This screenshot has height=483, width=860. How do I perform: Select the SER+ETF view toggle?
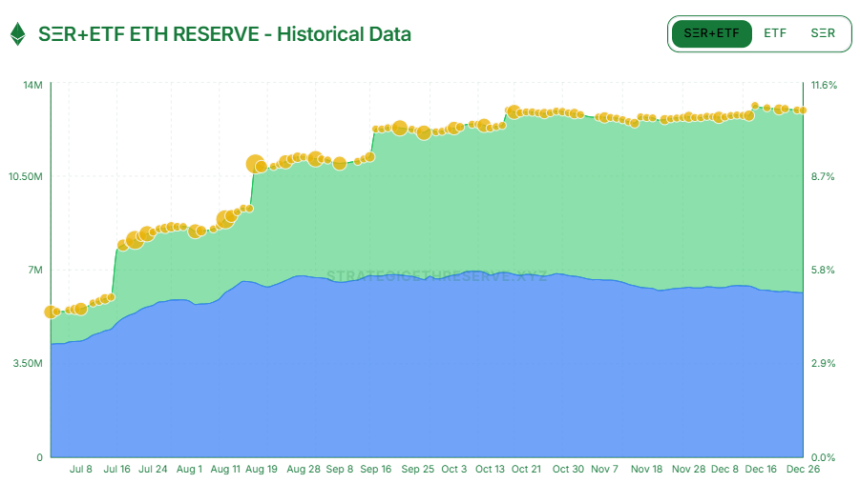pyautogui.click(x=711, y=33)
